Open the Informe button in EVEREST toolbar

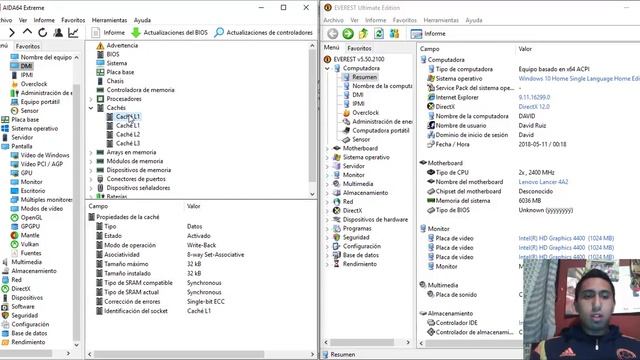click(428, 34)
